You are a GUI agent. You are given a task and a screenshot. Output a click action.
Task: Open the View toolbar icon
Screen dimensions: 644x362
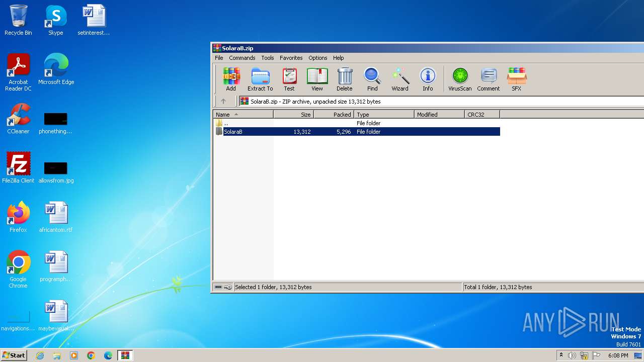click(317, 79)
